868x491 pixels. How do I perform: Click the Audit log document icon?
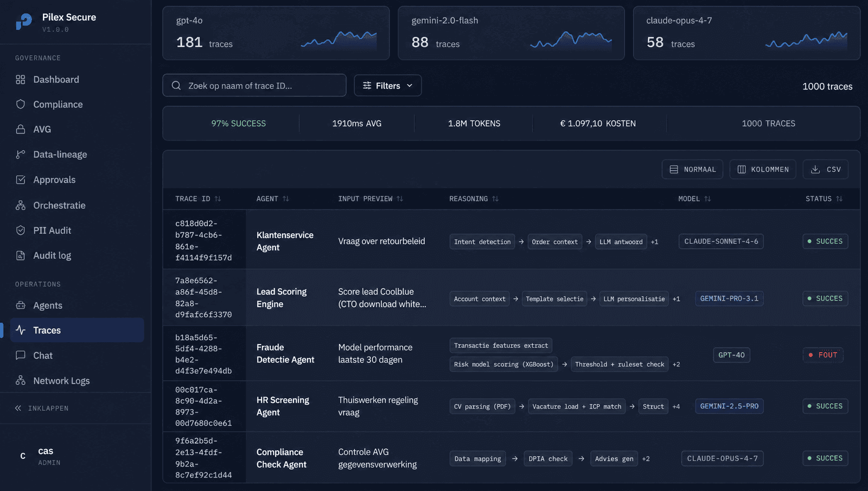tap(21, 256)
